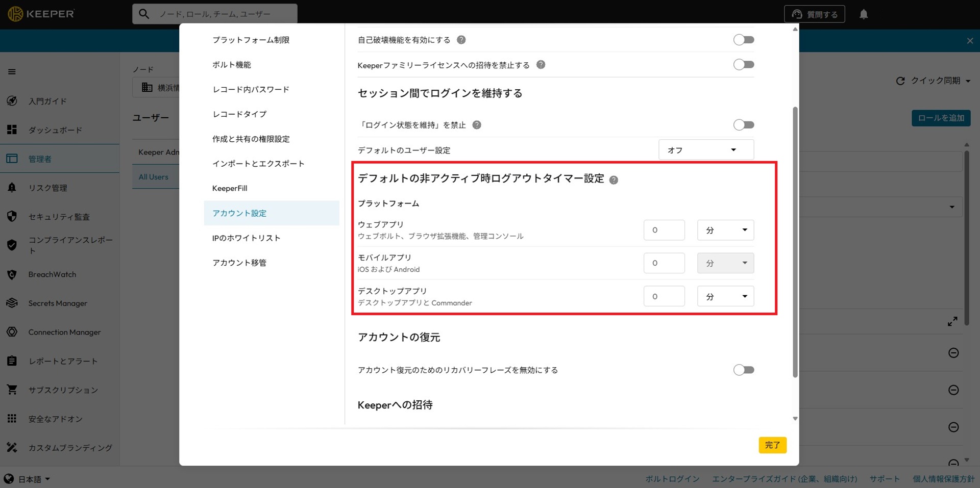Select IPのホワイトリスト in settings menu
Viewport: 980px width, 488px height.
click(246, 238)
